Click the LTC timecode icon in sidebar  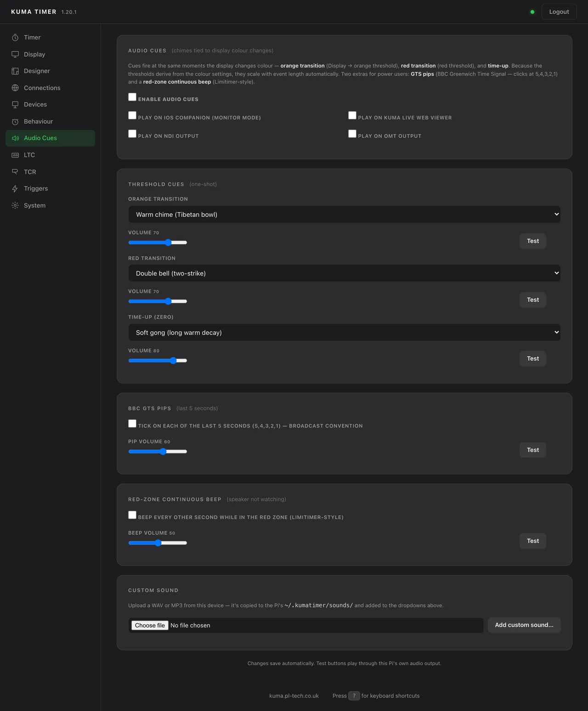click(15, 155)
